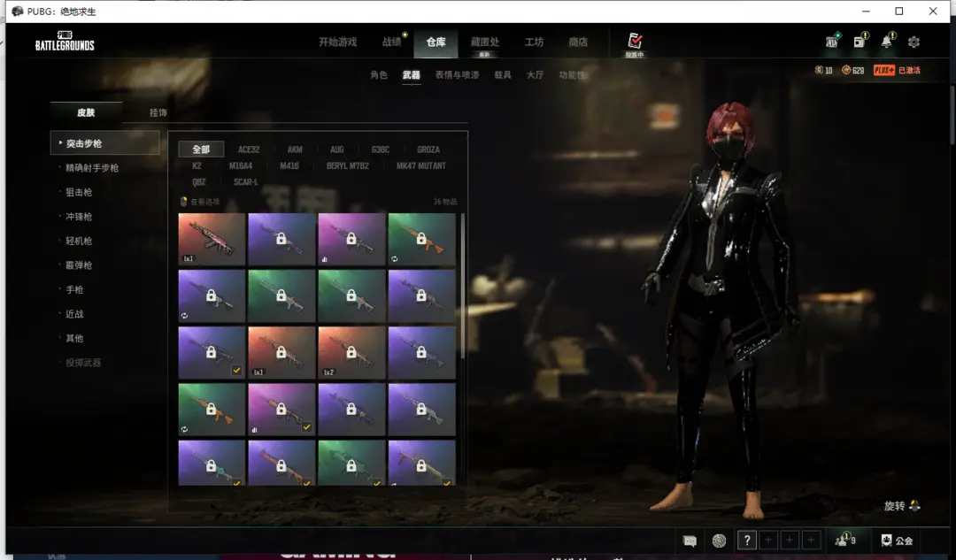The height and width of the screenshot is (560, 956).
Task: Click the BP balance showing 629
Action: 853,70
